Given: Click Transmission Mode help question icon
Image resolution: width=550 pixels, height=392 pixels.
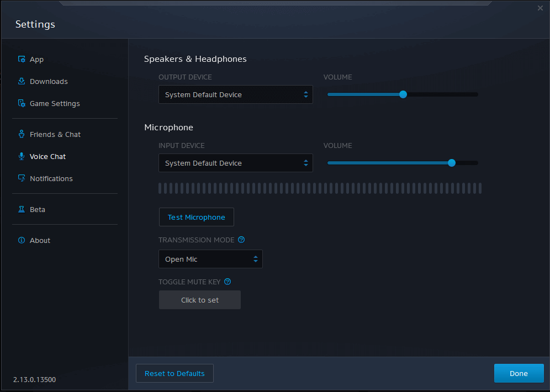Looking at the screenshot, I should point(241,240).
